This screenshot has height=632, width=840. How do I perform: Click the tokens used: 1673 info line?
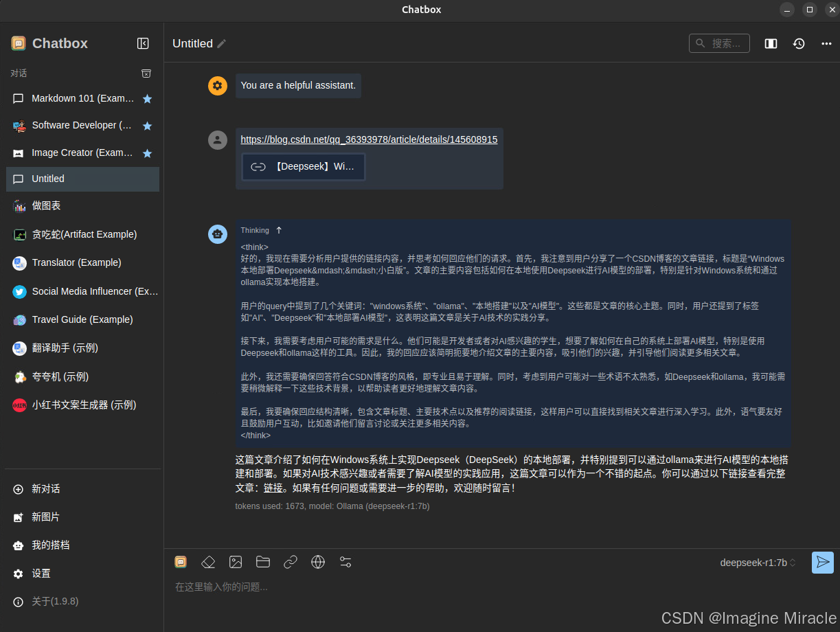332,506
